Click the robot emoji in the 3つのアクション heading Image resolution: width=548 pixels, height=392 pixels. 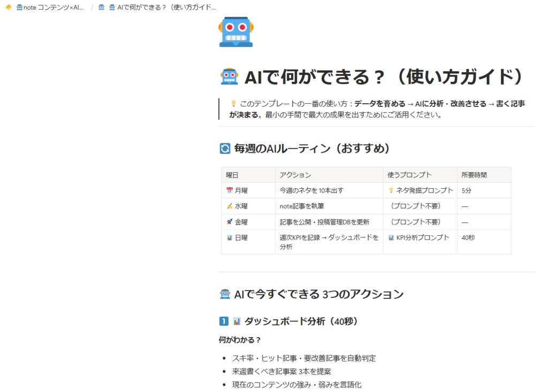tap(226, 293)
